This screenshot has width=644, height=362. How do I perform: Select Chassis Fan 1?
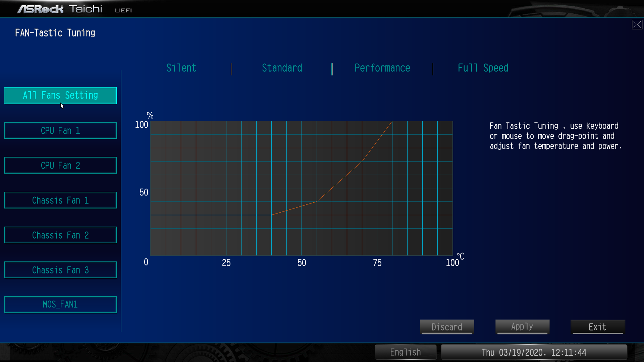pyautogui.click(x=60, y=200)
